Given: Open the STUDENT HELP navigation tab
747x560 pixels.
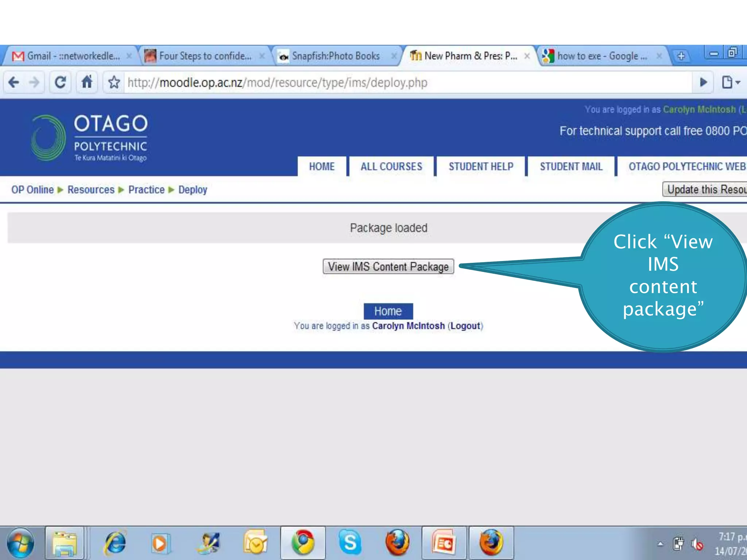Looking at the screenshot, I should point(481,167).
